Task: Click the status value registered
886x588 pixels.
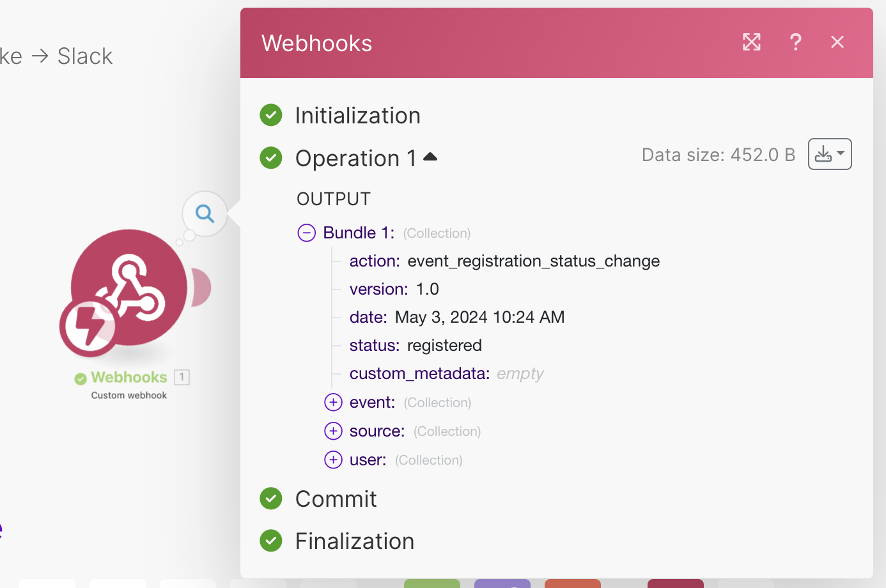Action: [444, 346]
